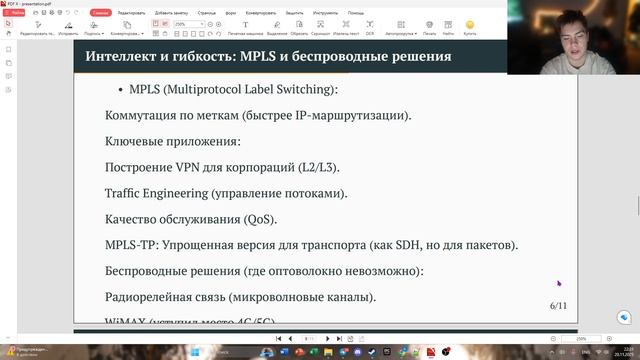Click the Найти search icon
The height and width of the screenshot is (360, 640).
point(448,25)
